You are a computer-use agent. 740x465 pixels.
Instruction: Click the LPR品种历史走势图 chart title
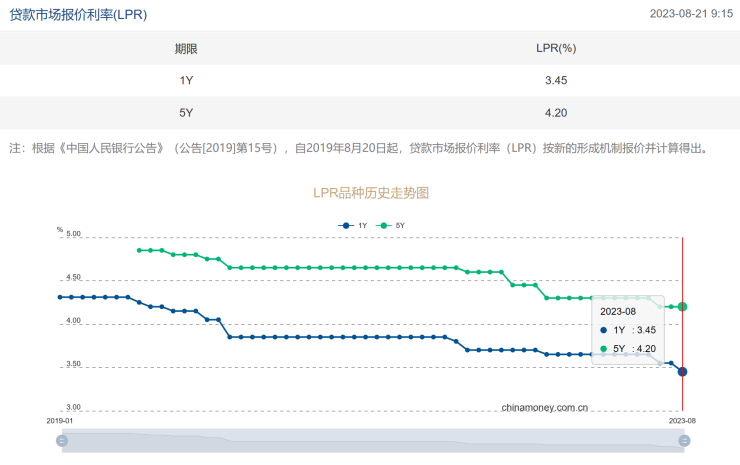370,192
